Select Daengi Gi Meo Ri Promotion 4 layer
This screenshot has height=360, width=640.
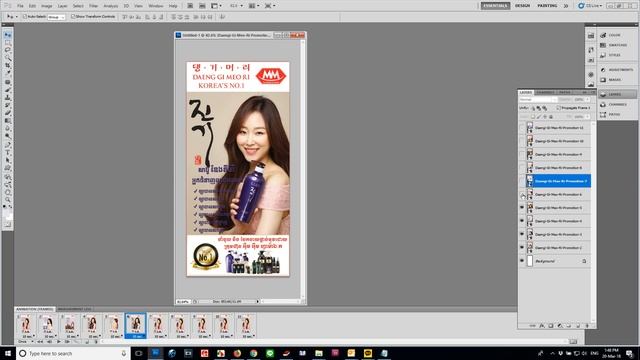558,221
